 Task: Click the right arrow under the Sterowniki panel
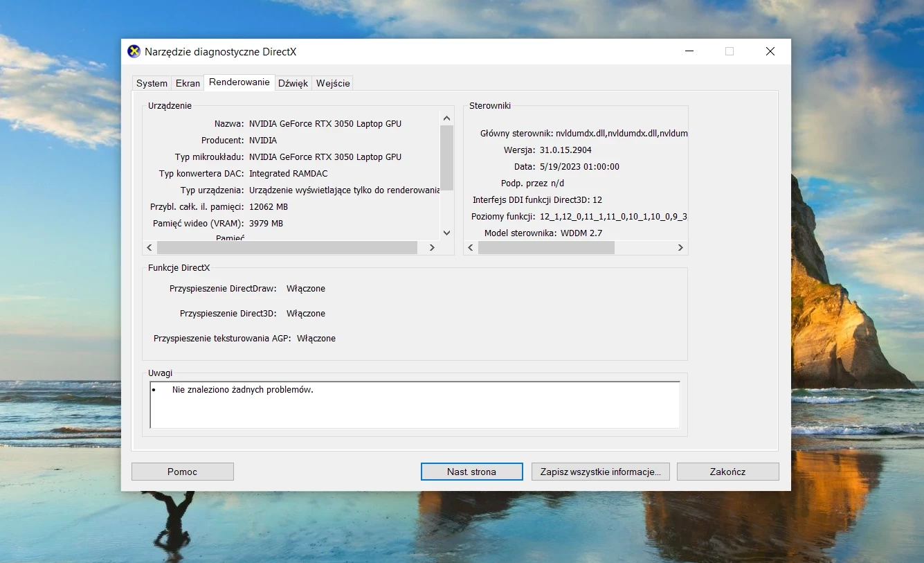[680, 247]
